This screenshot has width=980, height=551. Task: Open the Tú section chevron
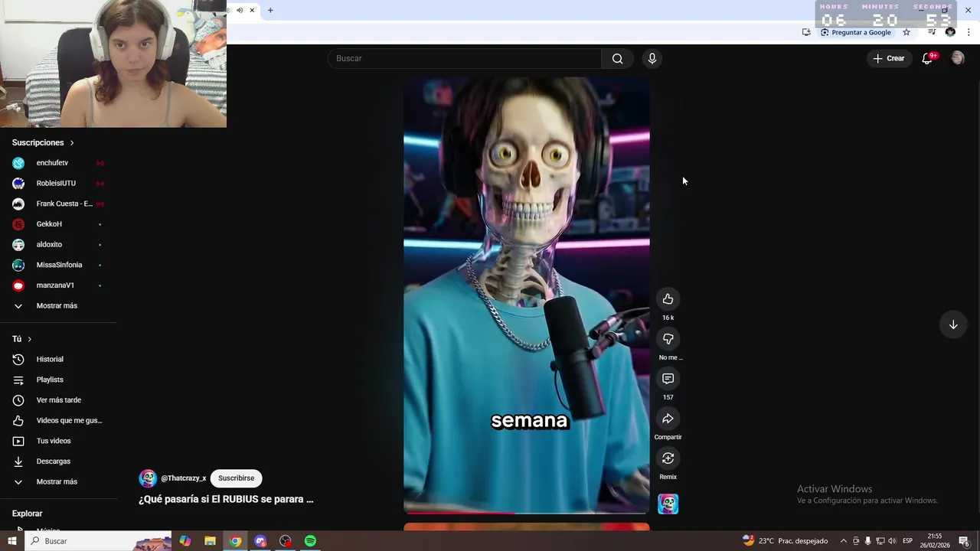[30, 339]
